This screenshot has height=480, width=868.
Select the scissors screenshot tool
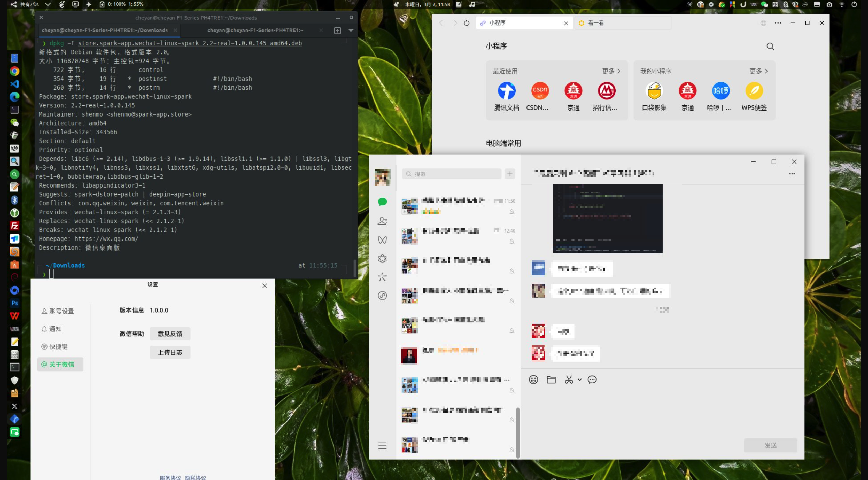569,380
